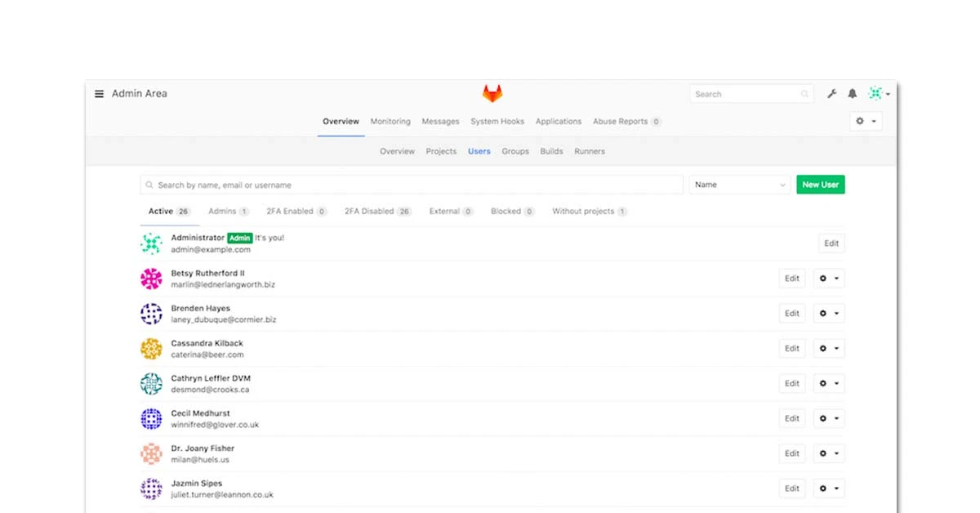The width and height of the screenshot is (980, 513).
Task: Click Cassandra Kilback's yellow avatar
Action: (151, 348)
